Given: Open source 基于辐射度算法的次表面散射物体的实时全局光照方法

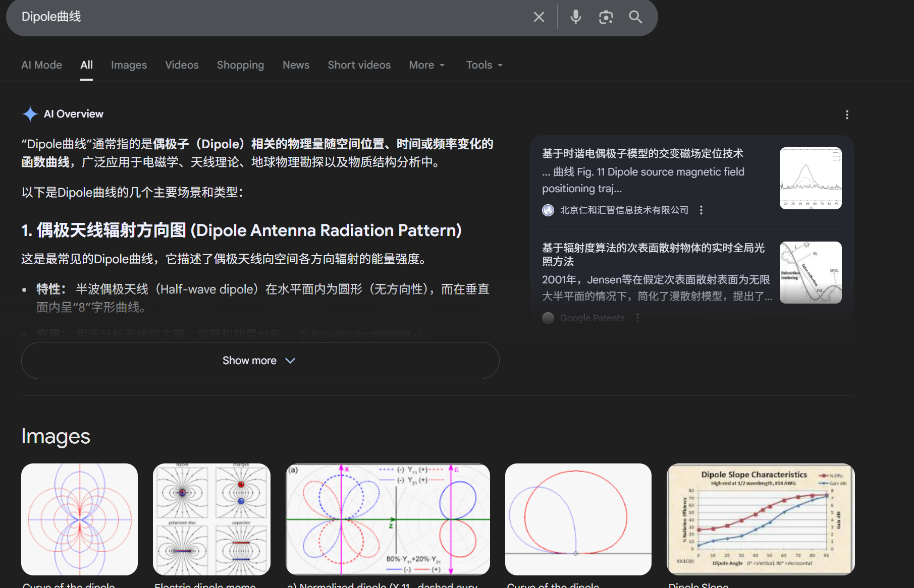Looking at the screenshot, I should 653,254.
